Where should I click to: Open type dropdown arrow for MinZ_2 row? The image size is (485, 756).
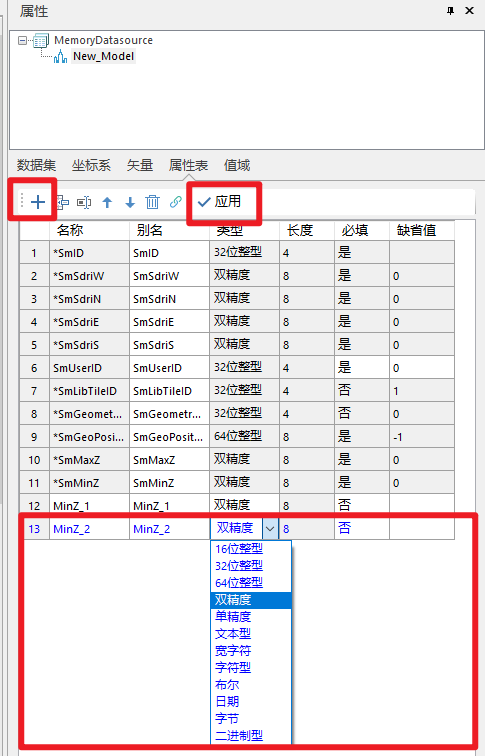(x=270, y=529)
